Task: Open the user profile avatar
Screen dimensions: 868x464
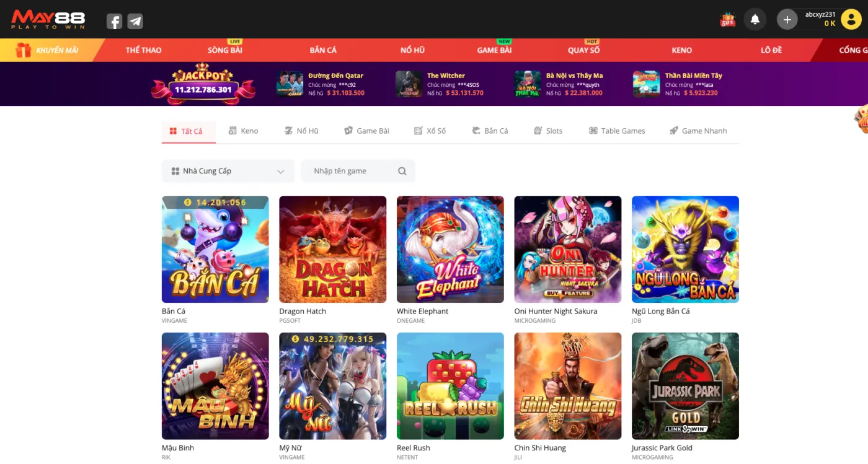Action: (851, 19)
